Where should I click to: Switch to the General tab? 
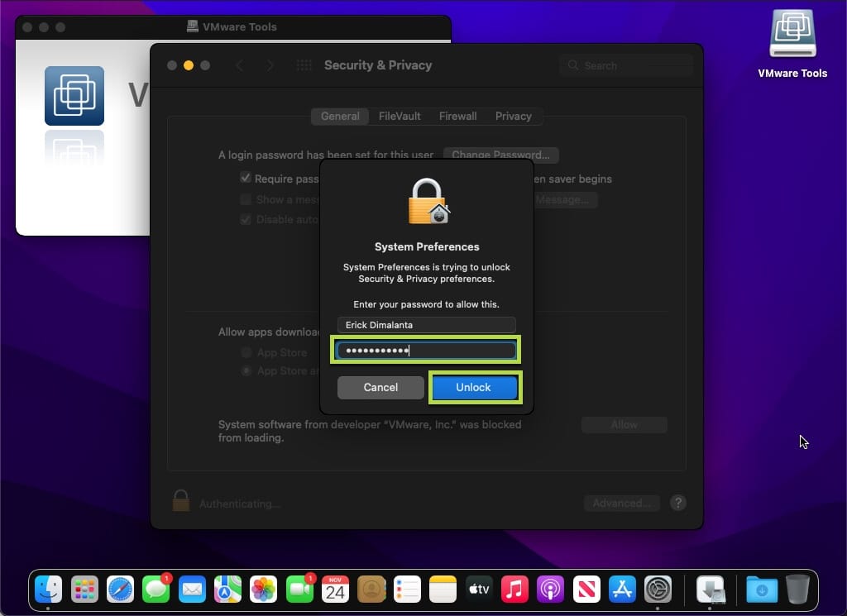pos(340,116)
